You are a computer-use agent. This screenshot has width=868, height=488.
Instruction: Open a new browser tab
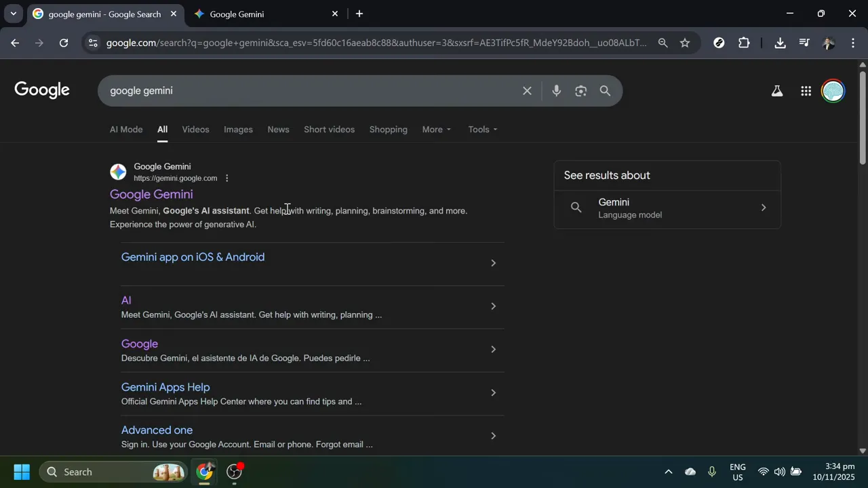(359, 14)
